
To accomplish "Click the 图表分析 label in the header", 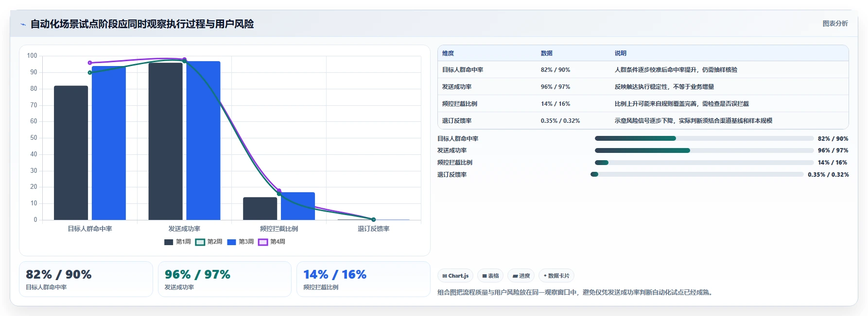I will coord(835,23).
